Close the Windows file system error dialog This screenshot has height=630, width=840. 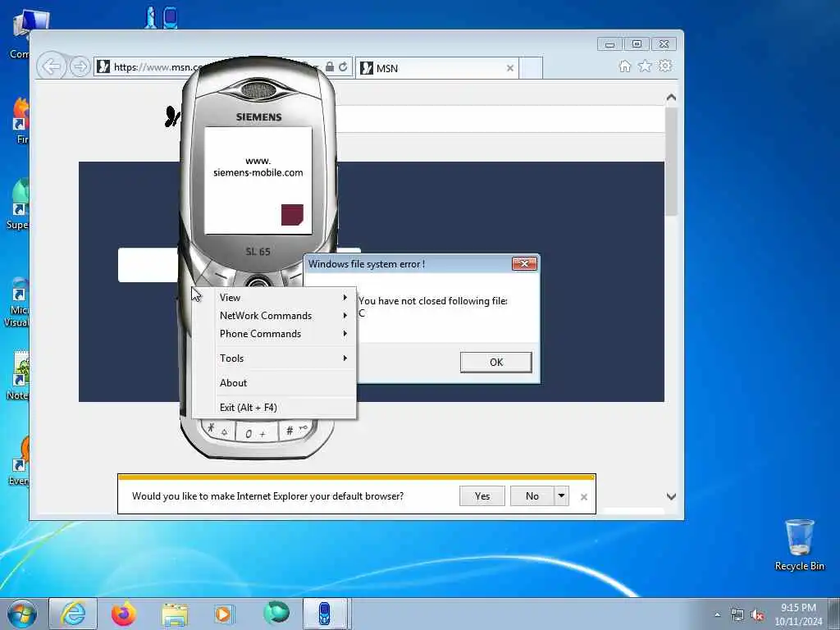524,263
